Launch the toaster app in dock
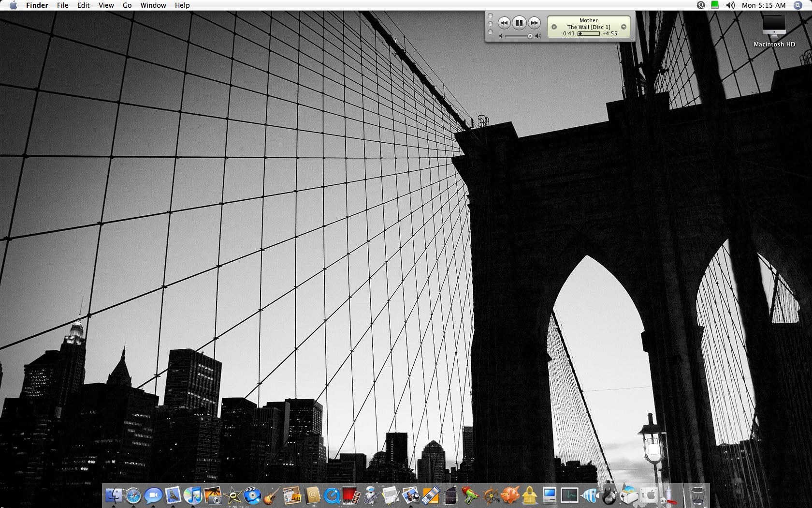This screenshot has width=812, height=508. [x=629, y=495]
